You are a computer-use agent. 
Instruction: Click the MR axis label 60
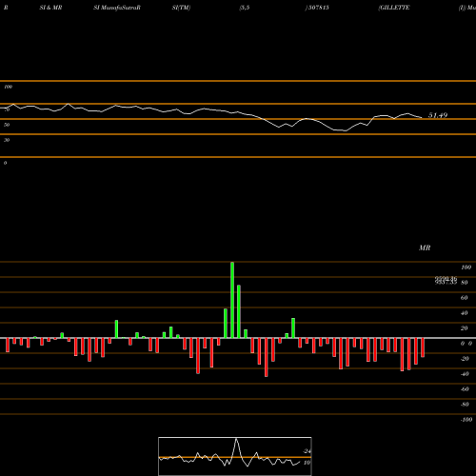pos(464,298)
